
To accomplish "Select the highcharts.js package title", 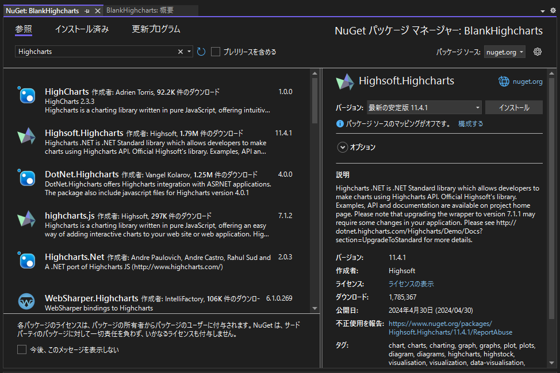I will 70,215.
